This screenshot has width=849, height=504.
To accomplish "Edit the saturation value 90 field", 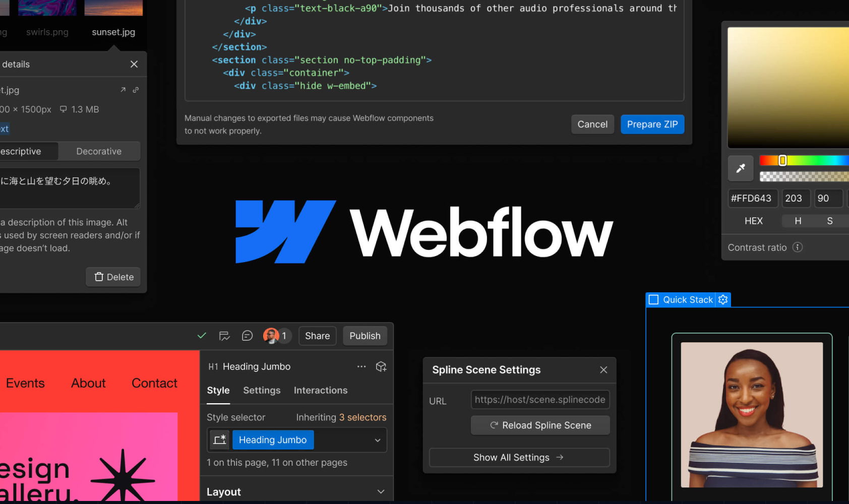I will tap(828, 198).
